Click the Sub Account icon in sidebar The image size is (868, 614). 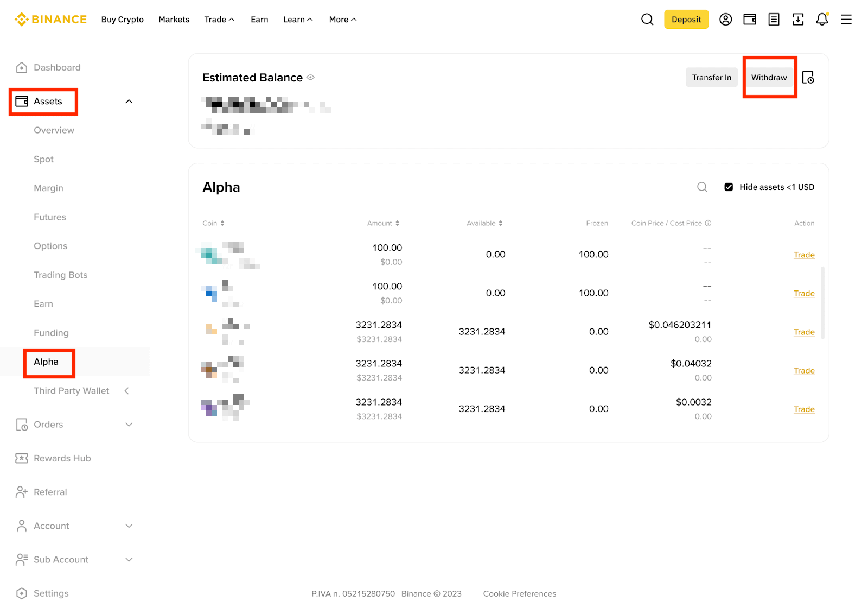(x=22, y=560)
